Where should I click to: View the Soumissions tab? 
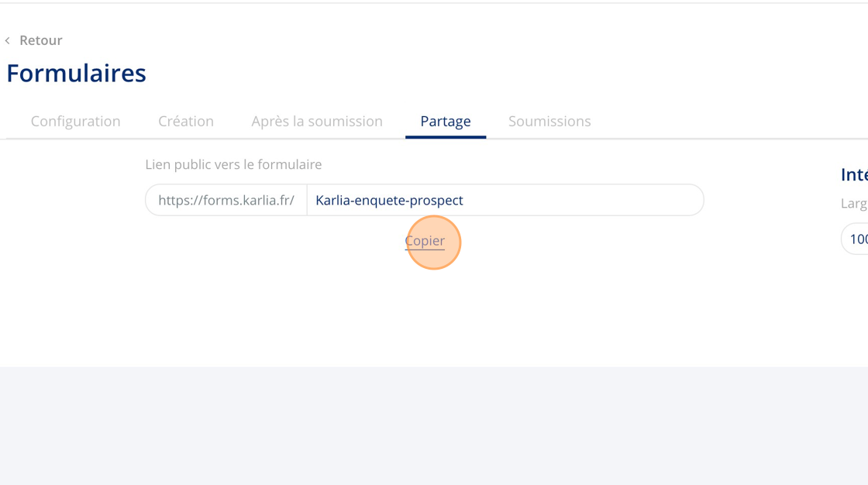click(x=549, y=121)
